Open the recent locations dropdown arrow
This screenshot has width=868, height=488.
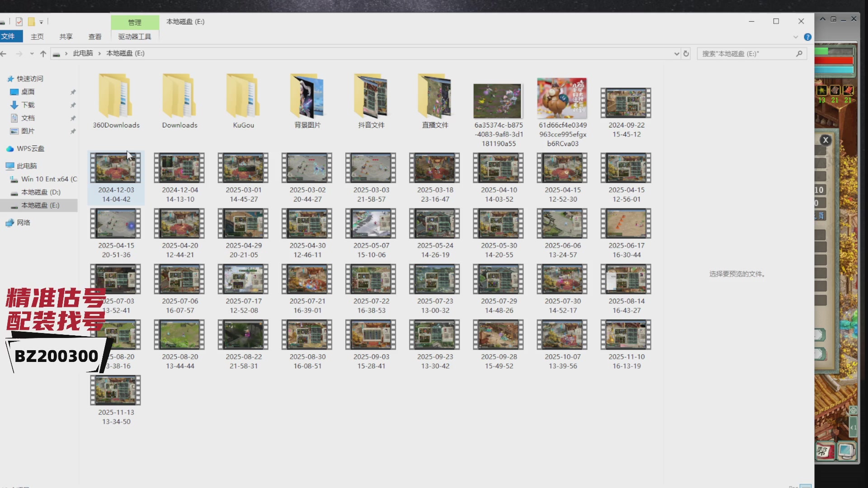click(x=32, y=53)
